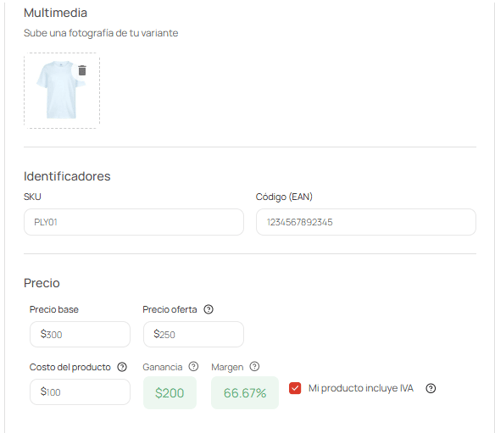Screen dimensions: 495x433
Task: Click the Mi producto incluye IVA label
Action: pyautogui.click(x=361, y=388)
